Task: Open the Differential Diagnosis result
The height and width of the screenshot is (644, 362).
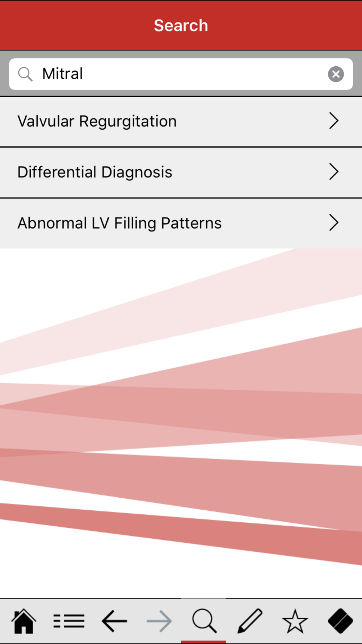Action: click(x=181, y=172)
